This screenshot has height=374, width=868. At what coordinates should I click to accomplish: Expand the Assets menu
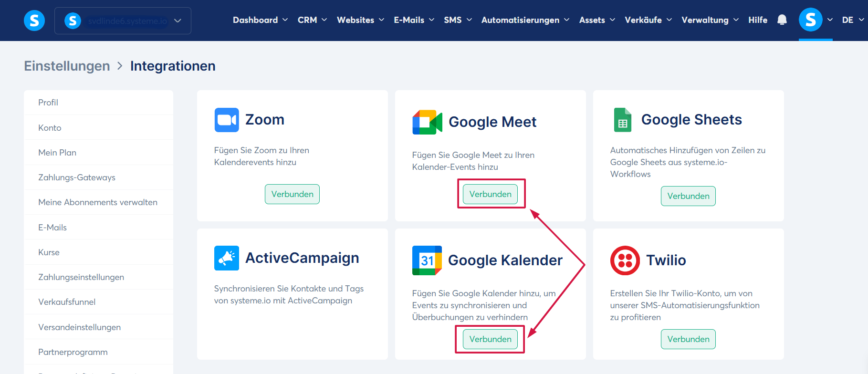tap(597, 20)
